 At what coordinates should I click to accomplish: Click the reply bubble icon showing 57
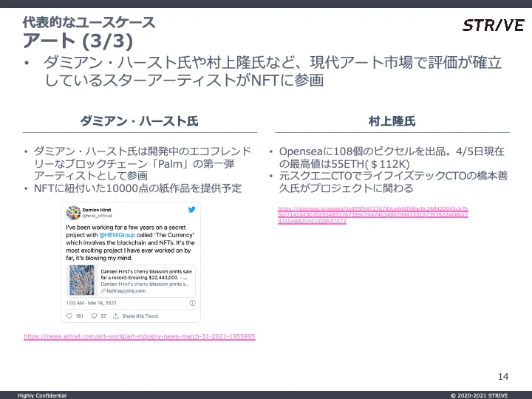(x=95, y=316)
